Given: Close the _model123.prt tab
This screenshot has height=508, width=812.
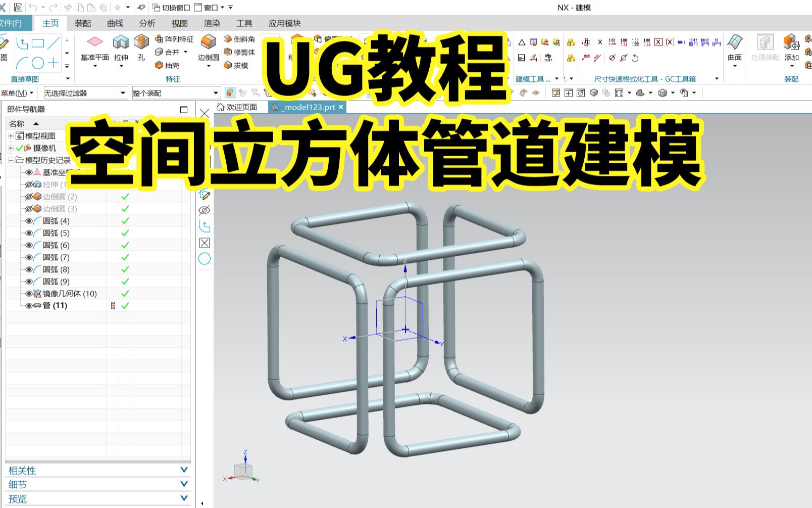Looking at the screenshot, I should 341,107.
